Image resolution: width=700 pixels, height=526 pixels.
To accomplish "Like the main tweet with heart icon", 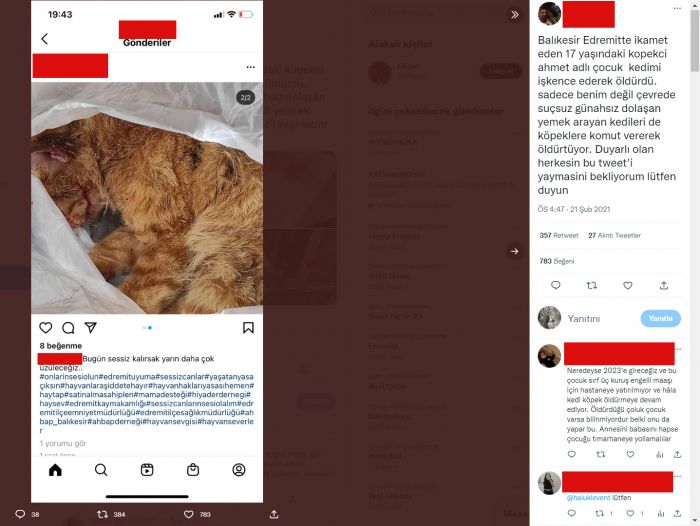I will [x=628, y=285].
